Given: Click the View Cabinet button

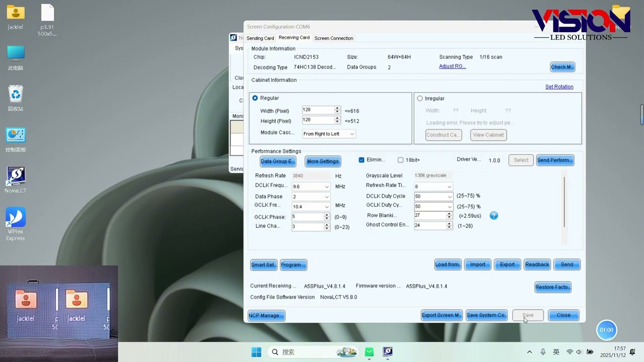Looking at the screenshot, I should click(488, 135).
